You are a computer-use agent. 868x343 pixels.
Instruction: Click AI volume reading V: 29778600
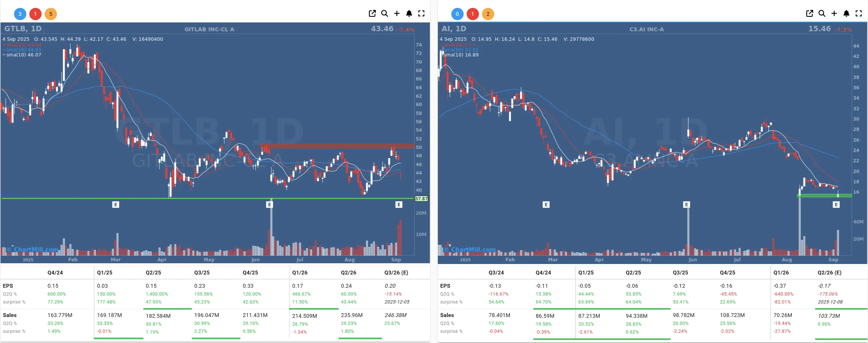[579, 39]
